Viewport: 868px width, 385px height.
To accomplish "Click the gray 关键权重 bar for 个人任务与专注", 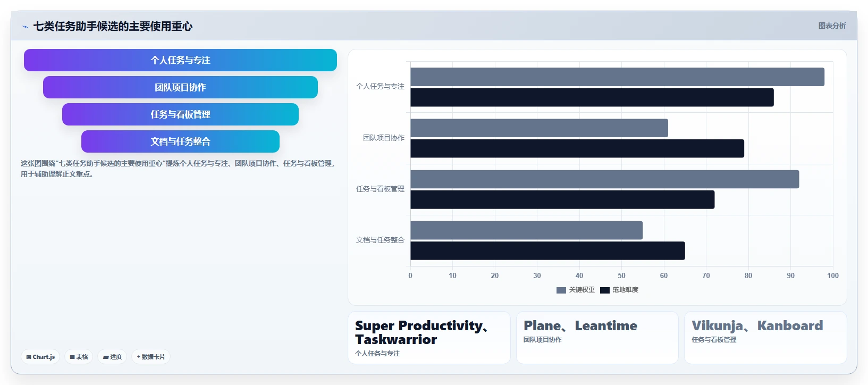I will point(617,77).
